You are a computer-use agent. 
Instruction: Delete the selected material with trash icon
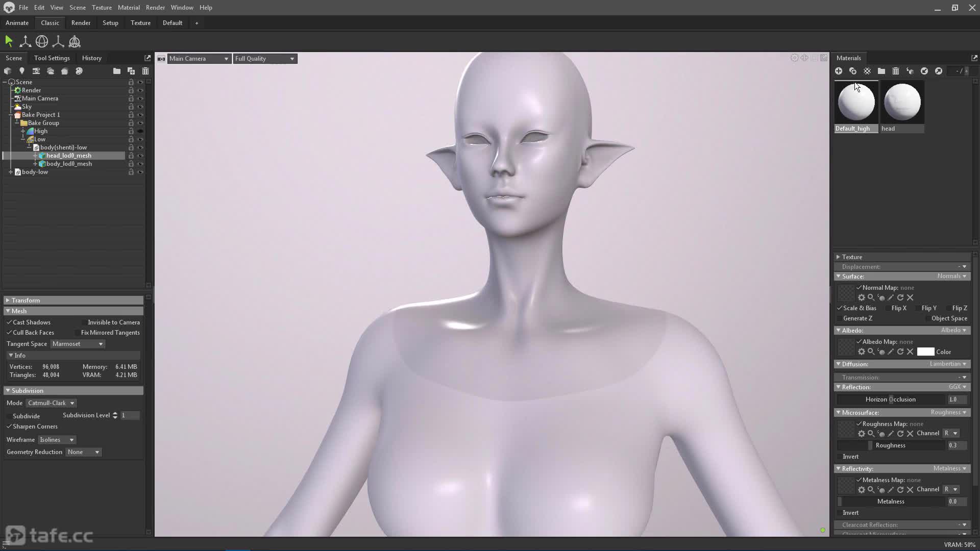click(896, 71)
